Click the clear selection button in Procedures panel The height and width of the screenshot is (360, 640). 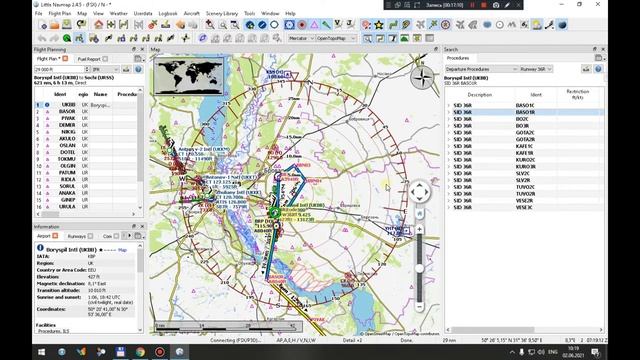[586, 69]
